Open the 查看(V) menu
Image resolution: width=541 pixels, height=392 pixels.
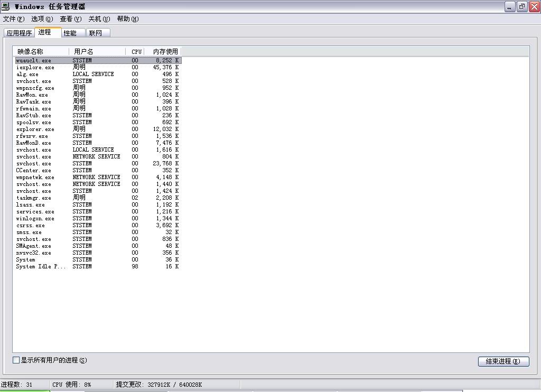(71, 19)
